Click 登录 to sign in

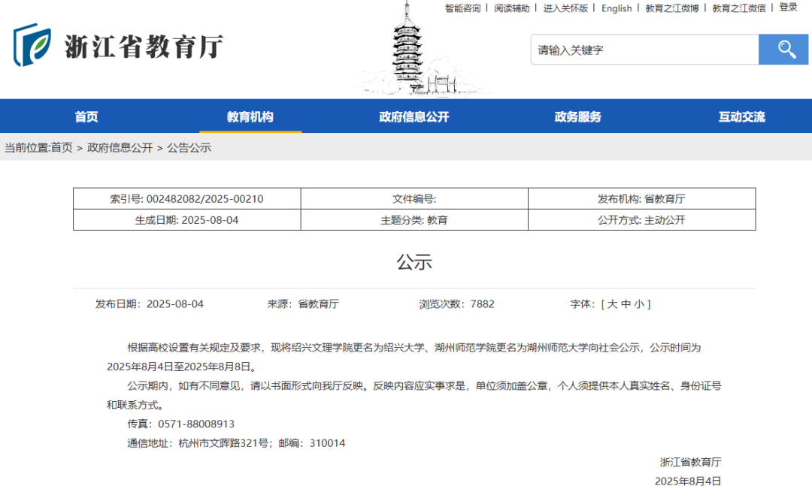(x=788, y=8)
